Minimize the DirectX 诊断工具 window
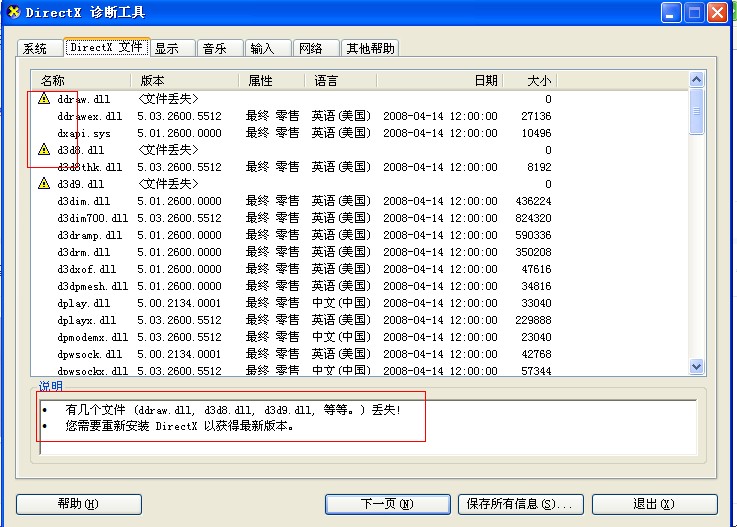Image resolution: width=737 pixels, height=527 pixels. [x=671, y=13]
